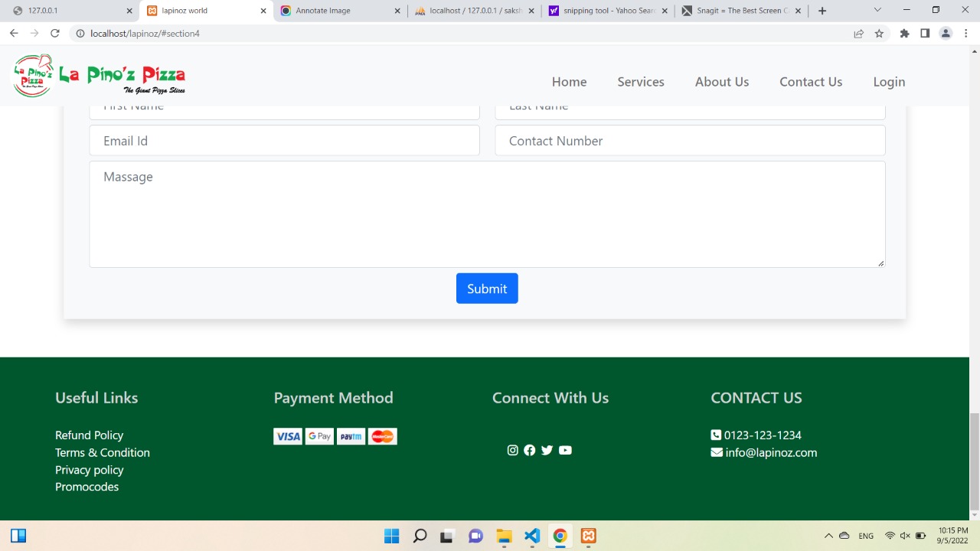The width and height of the screenshot is (980, 551).
Task: Switch to the localhost phpMyAdmin tab
Action: (x=474, y=11)
